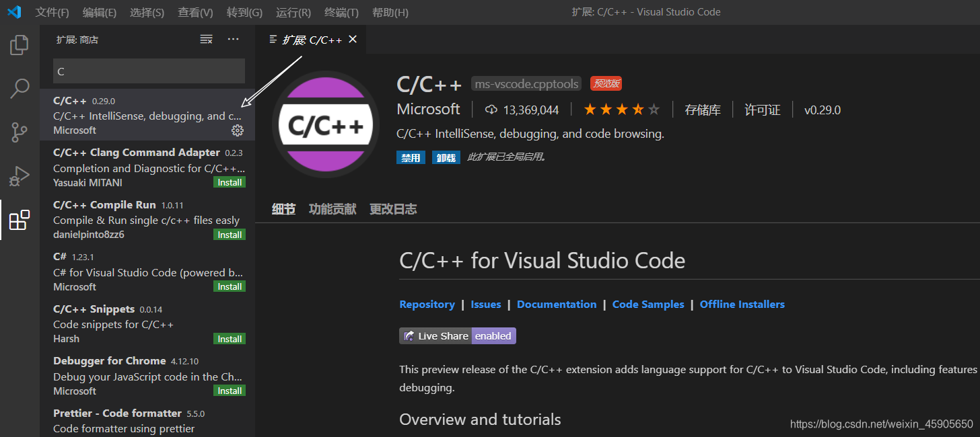Clear extension search results icon
The width and height of the screenshot is (980, 437).
207,40
